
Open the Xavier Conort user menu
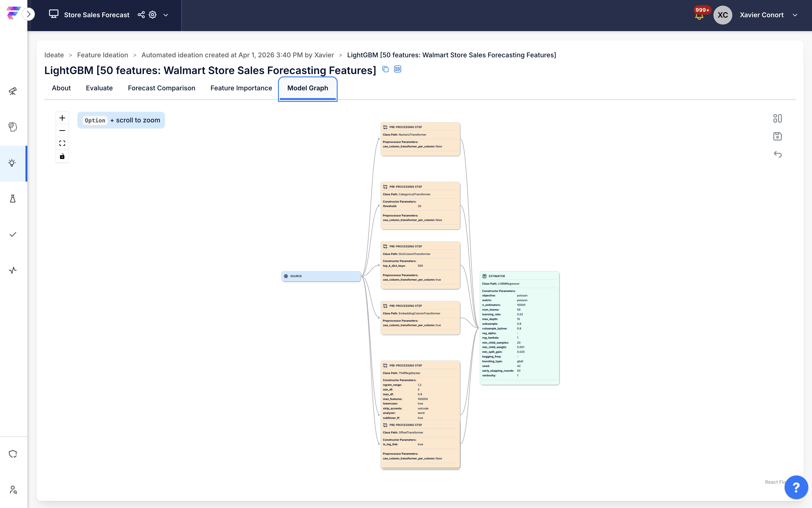(x=795, y=15)
